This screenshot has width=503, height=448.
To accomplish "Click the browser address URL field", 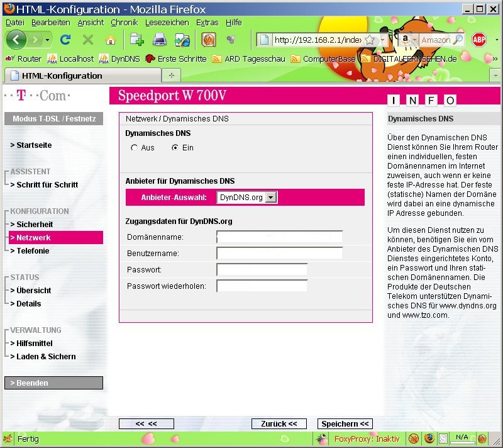I will pyautogui.click(x=318, y=40).
